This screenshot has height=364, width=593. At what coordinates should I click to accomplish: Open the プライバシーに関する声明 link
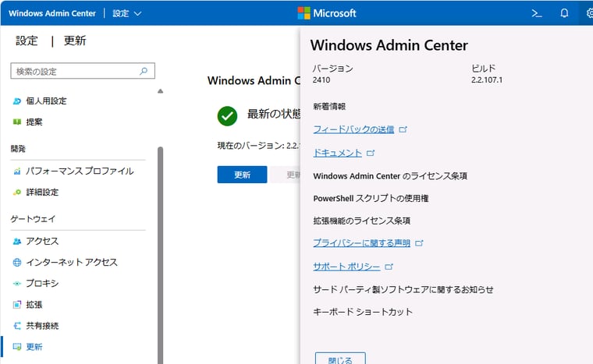point(361,243)
